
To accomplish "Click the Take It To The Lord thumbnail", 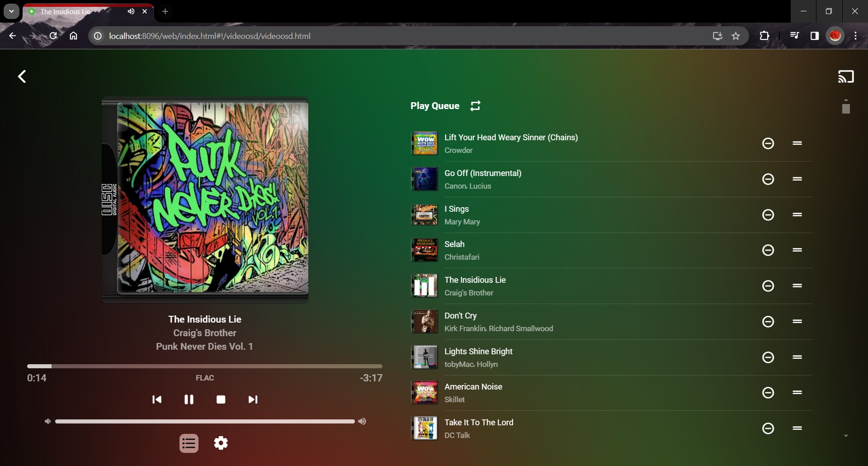I will coord(424,428).
